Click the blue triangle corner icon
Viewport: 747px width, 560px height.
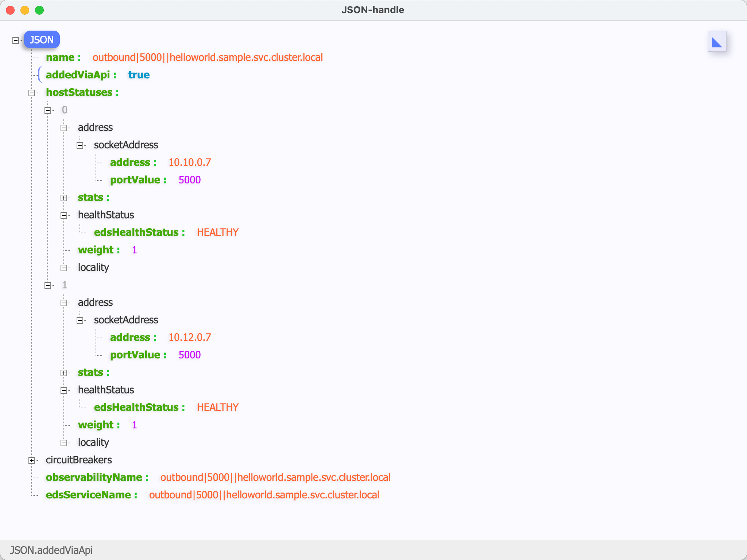click(x=717, y=42)
